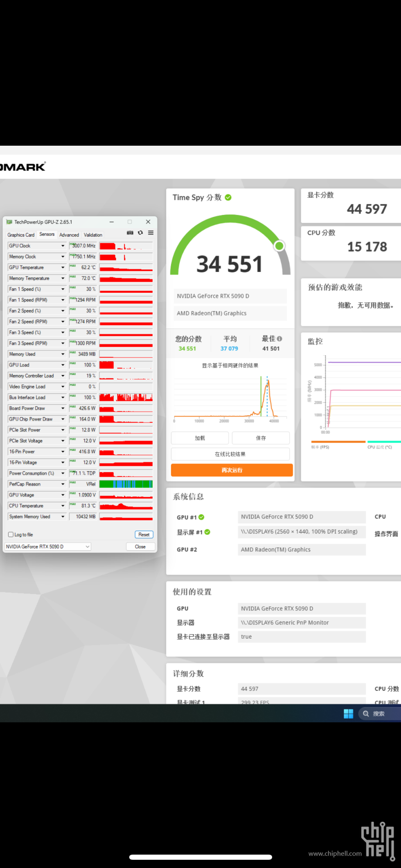Go to the Validation tab

93,235
